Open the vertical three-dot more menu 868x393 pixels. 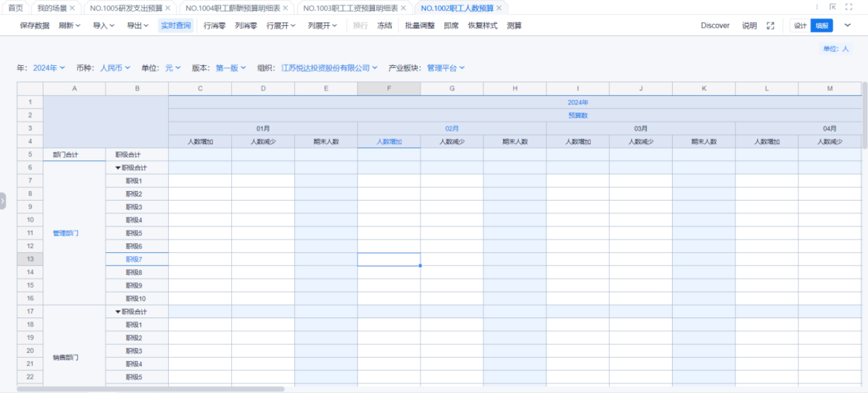tap(816, 7)
